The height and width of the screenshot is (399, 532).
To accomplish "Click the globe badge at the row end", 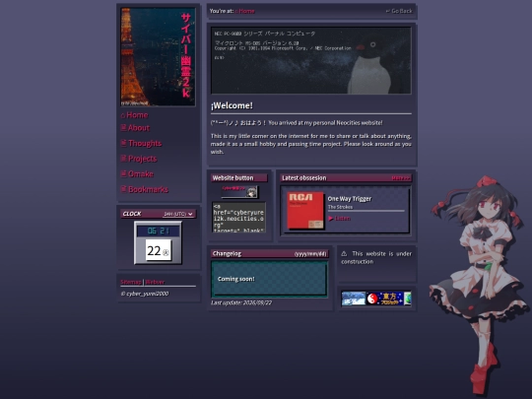I will tap(408, 299).
